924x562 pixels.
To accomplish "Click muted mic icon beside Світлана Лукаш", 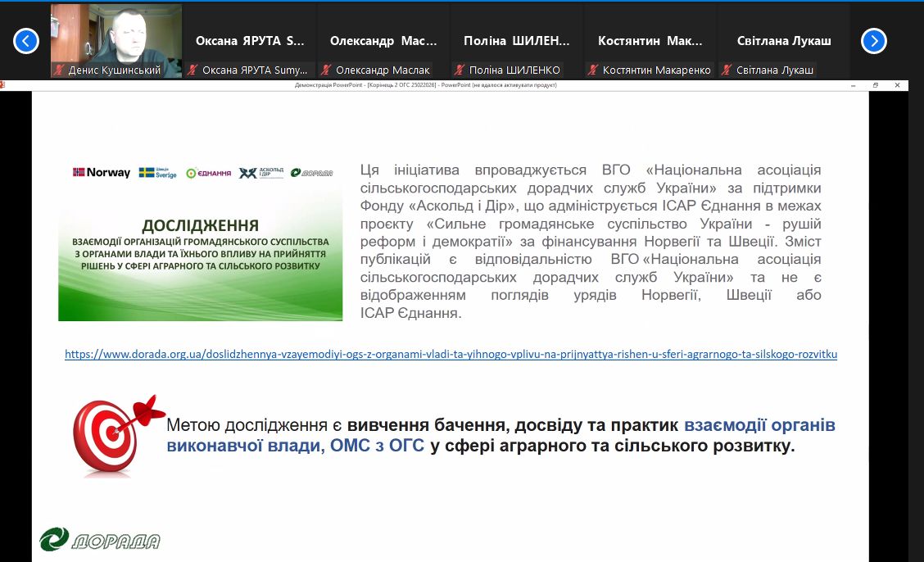I will point(727,70).
